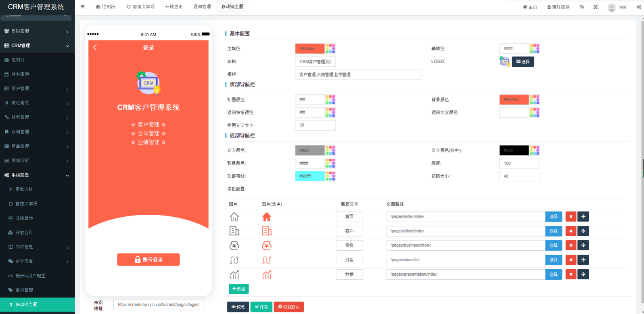The width and height of the screenshot is (644, 314).
Task: Click the move handle for 数据 row
Action: [583, 274]
